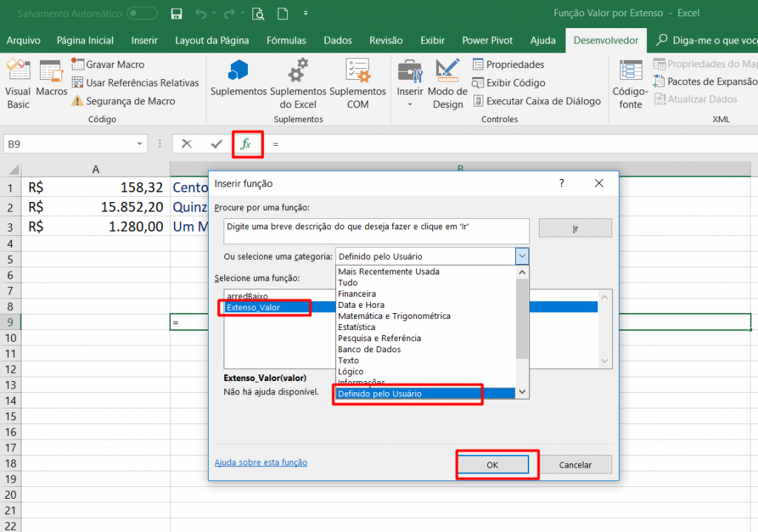
Task: Open the Suplementos store icon
Action: tap(238, 78)
